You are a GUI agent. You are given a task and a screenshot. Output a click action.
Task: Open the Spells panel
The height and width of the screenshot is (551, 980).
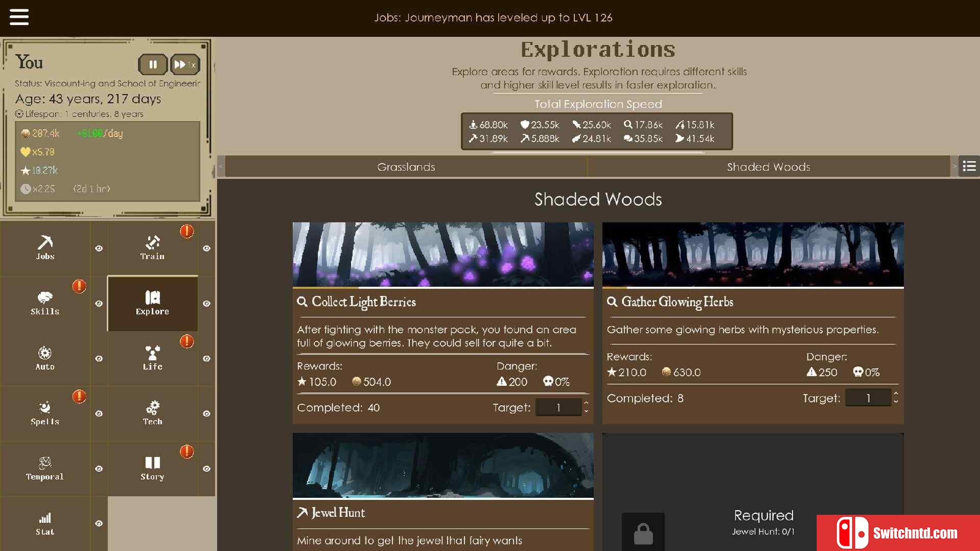click(45, 414)
